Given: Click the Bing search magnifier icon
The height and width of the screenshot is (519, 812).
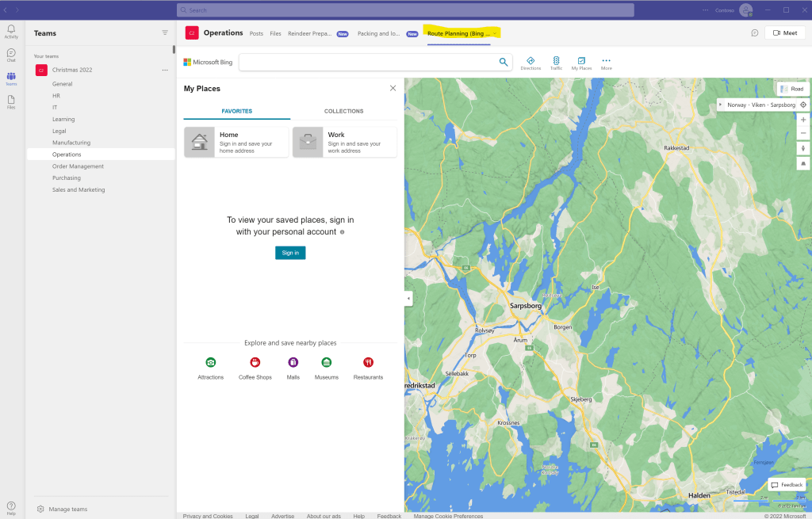Looking at the screenshot, I should [503, 62].
